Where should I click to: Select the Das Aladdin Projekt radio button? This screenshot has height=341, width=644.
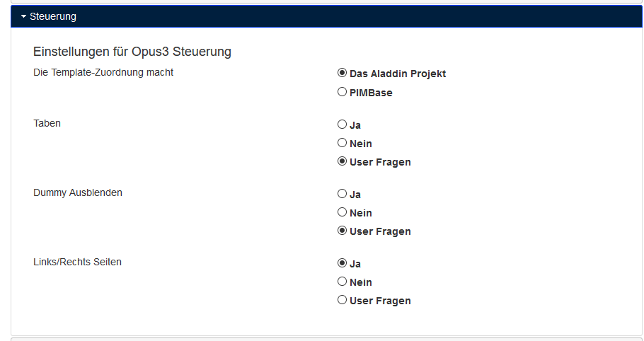pyautogui.click(x=343, y=73)
